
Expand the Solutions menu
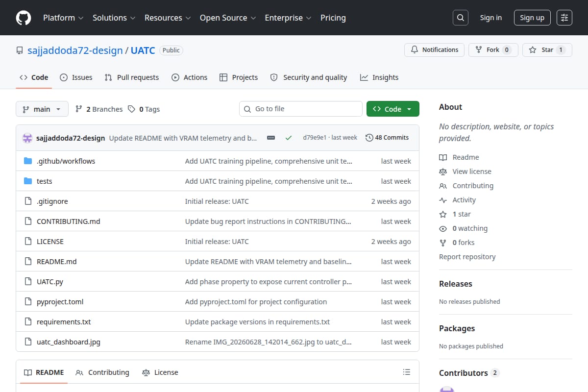click(114, 18)
